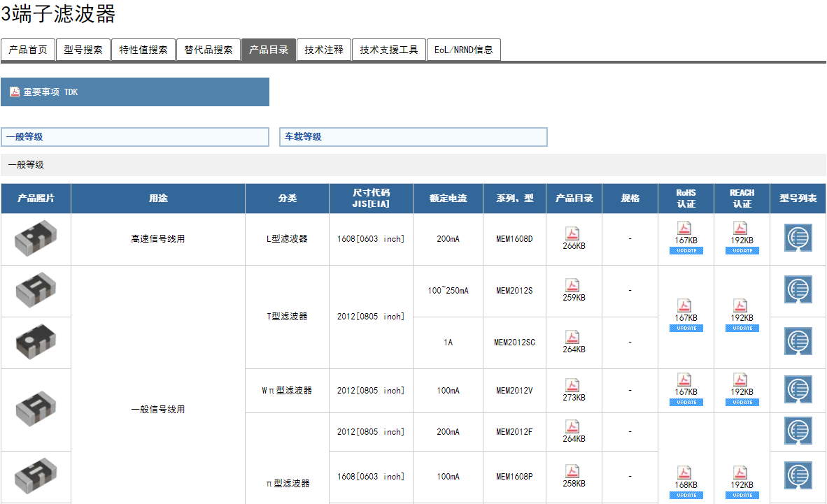The image size is (827, 504).
Task: Open the MEM2012S catalog PDF (259KB)
Action: 573,285
